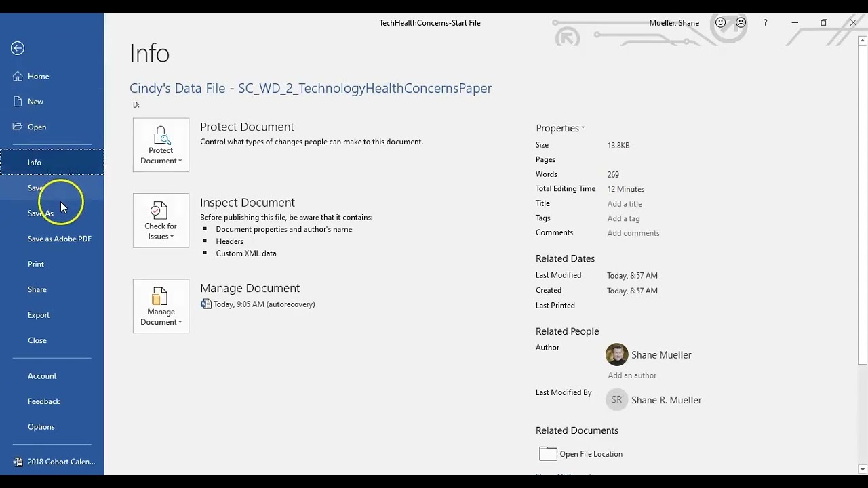Click Add a tag field
The height and width of the screenshot is (488, 868).
coord(623,218)
